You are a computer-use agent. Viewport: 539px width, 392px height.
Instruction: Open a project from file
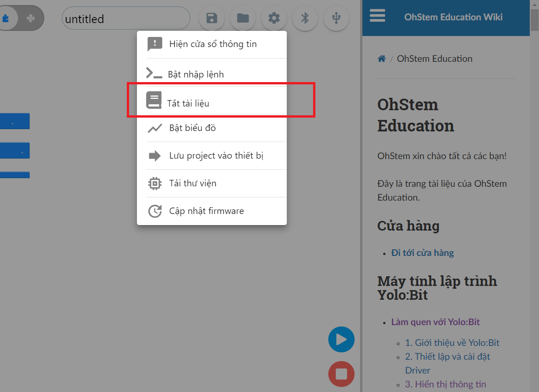click(243, 17)
